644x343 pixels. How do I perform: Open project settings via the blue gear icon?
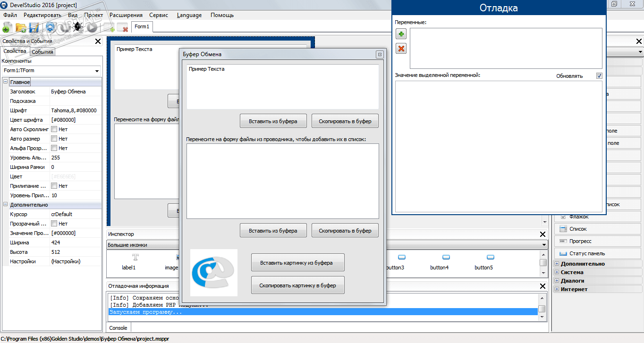[51, 27]
